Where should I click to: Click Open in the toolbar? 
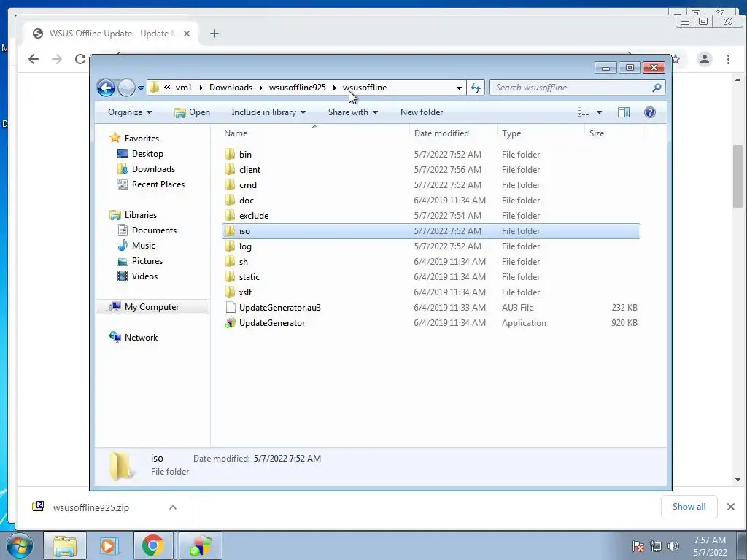[192, 112]
